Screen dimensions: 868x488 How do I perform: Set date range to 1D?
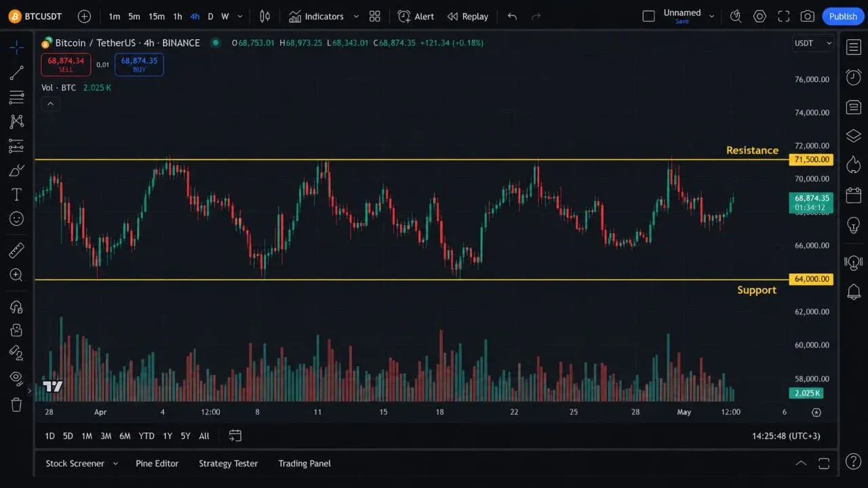tap(50, 436)
